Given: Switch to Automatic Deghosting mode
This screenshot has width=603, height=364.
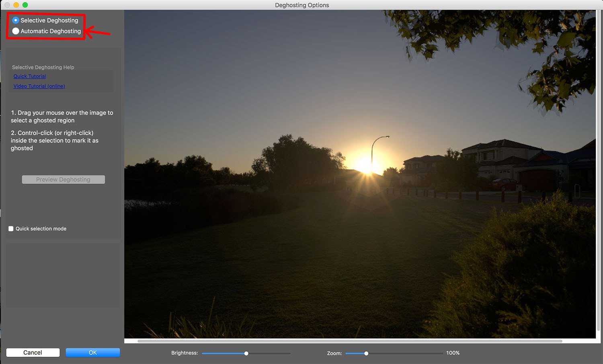Looking at the screenshot, I should (15, 31).
